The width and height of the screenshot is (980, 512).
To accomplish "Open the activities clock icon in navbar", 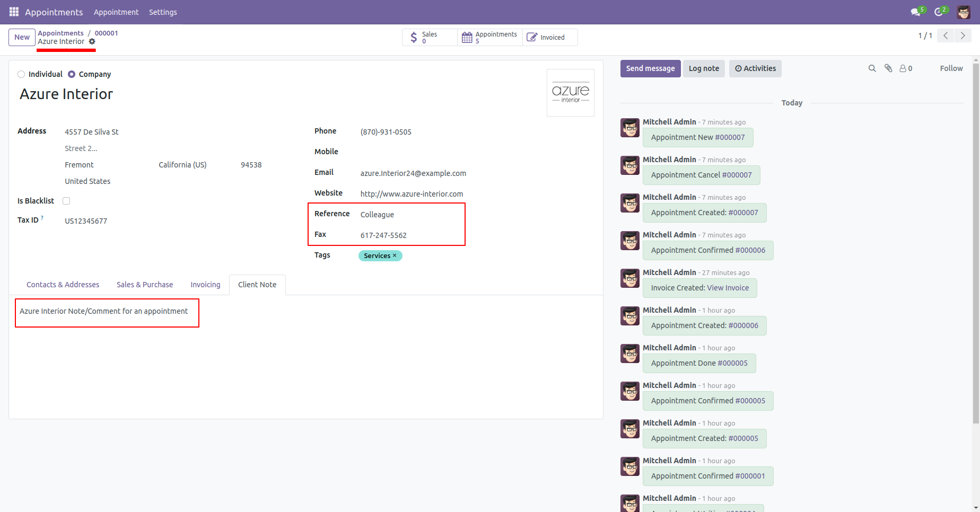I will (x=939, y=12).
